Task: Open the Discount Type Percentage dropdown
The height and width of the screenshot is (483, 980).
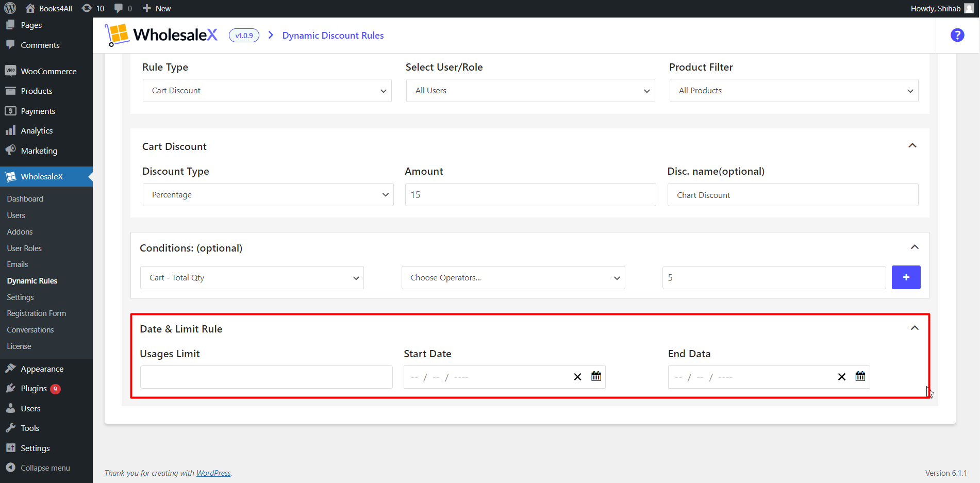Action: 268,194
